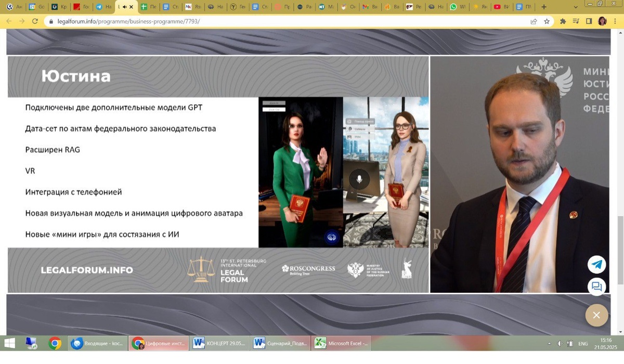This screenshot has height=364, width=624.
Task: Switch to the Google Calendar tab
Action: [x=37, y=7]
